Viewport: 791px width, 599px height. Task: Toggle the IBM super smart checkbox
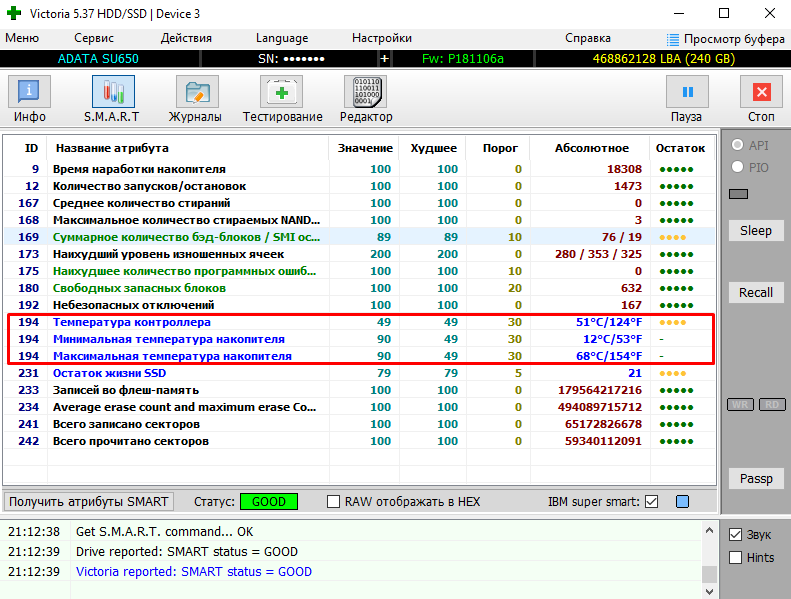pyautogui.click(x=652, y=502)
